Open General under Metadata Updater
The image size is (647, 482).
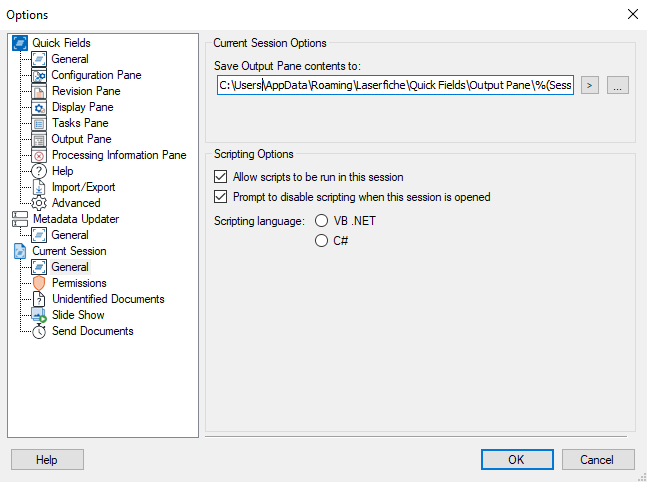click(x=70, y=235)
